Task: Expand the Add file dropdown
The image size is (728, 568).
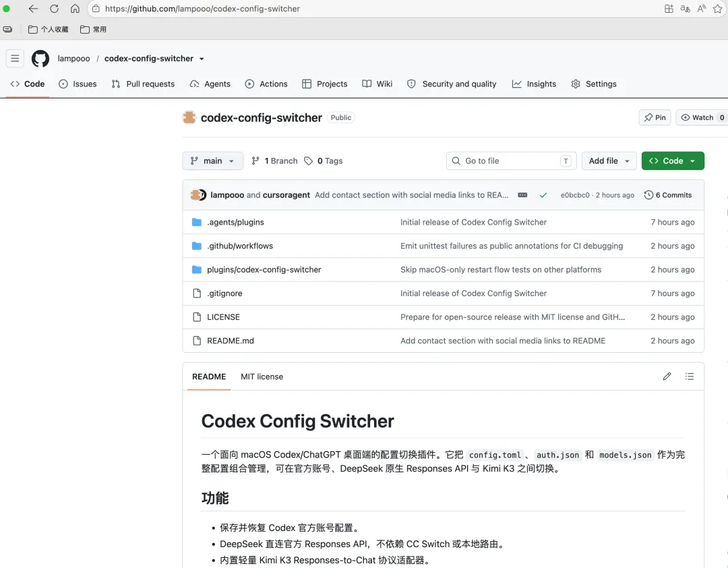Action: click(x=609, y=161)
